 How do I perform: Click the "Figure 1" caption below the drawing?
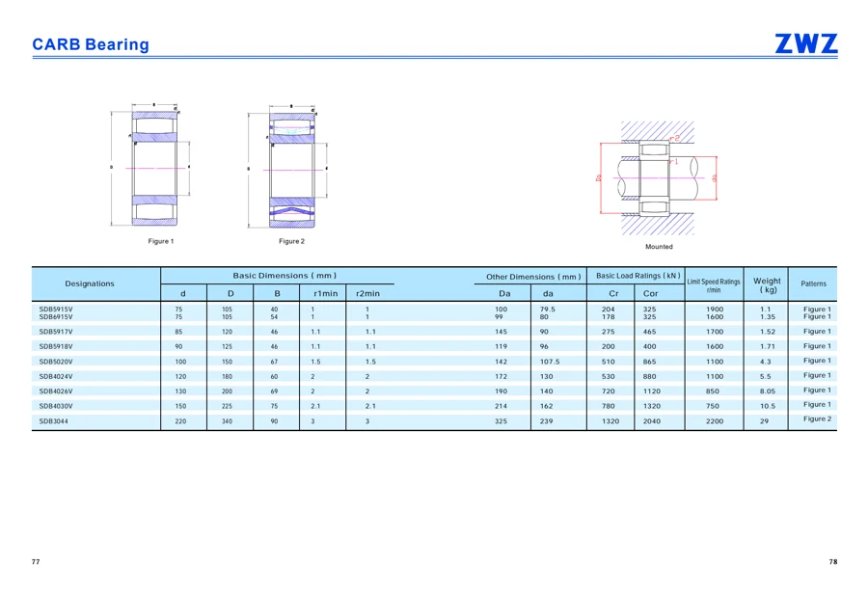pyautogui.click(x=160, y=241)
